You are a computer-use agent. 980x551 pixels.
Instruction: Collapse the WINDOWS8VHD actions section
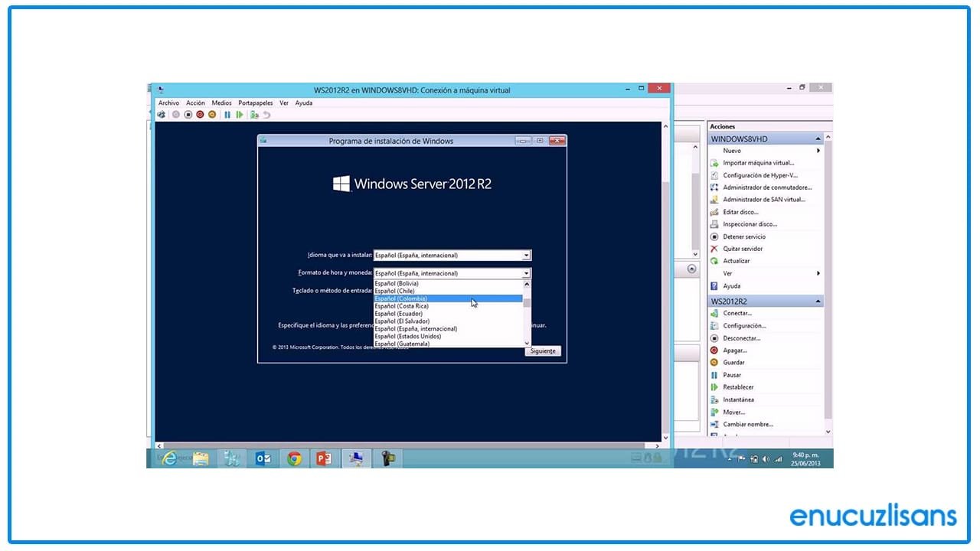818,139
